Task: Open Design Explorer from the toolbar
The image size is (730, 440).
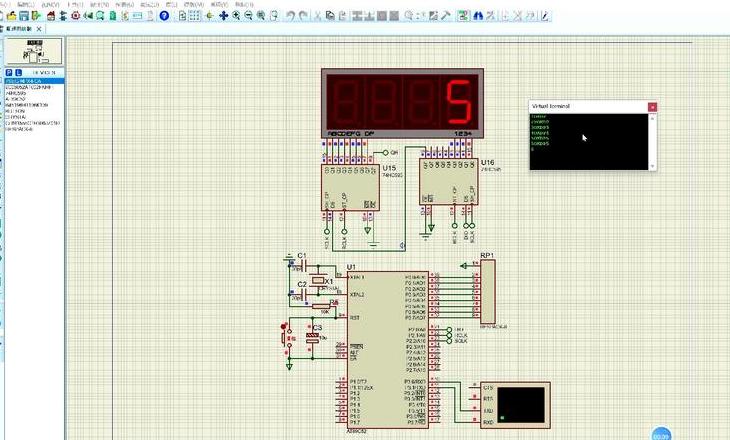Action: coord(113,16)
